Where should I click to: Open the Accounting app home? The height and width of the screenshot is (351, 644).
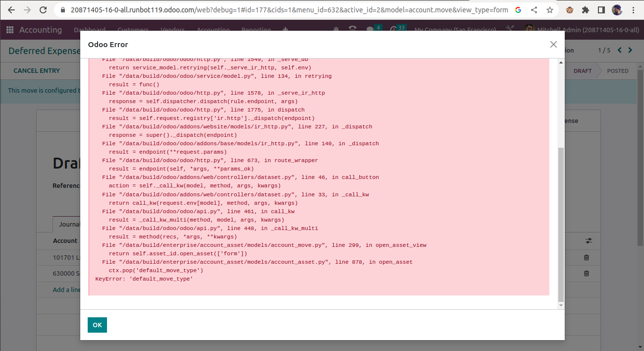click(x=41, y=30)
